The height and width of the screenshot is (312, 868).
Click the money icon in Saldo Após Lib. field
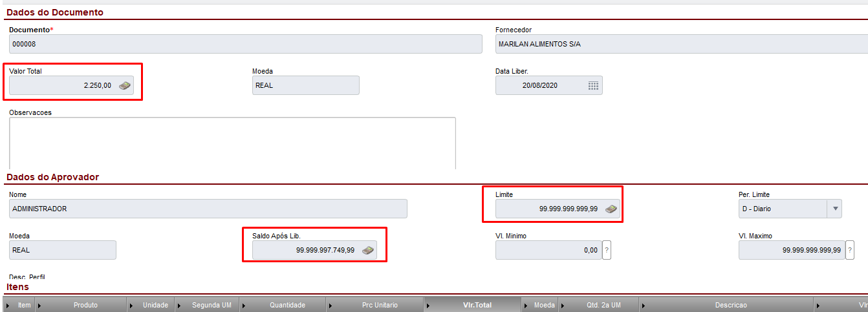[368, 250]
